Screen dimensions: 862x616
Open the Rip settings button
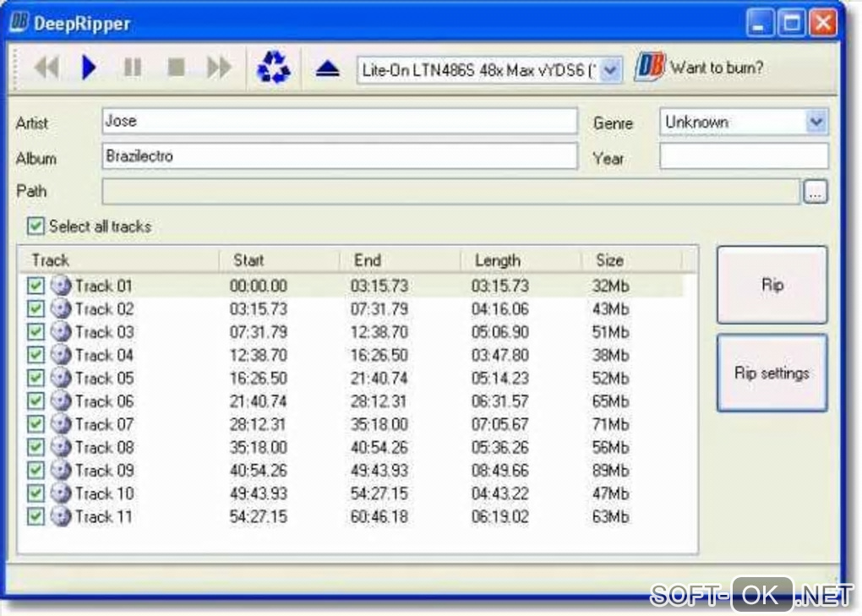(x=772, y=373)
